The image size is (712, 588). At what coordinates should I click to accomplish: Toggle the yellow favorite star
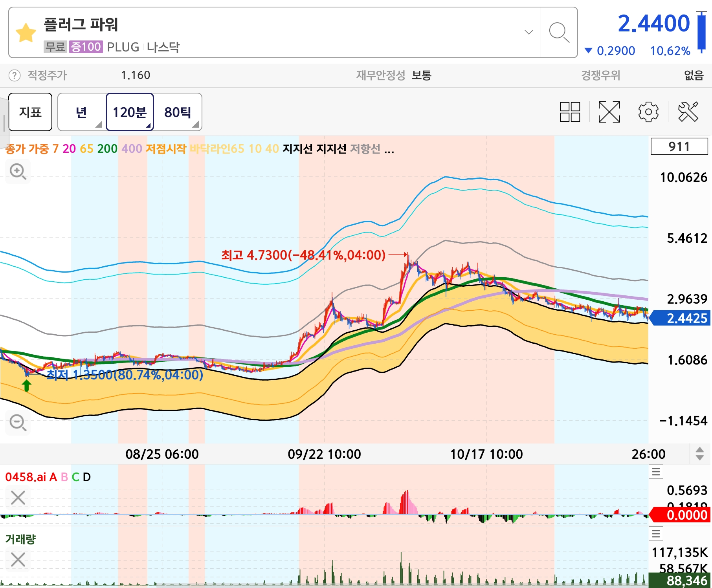pyautogui.click(x=26, y=33)
